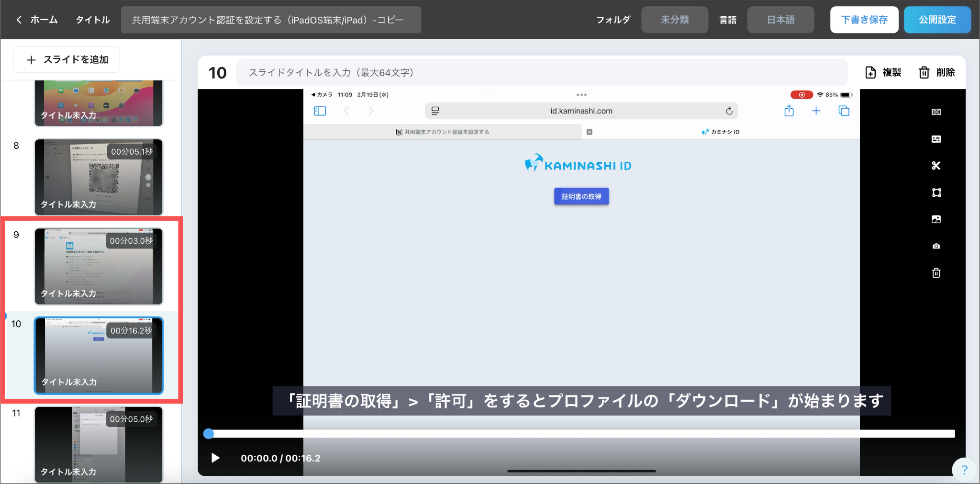
Task: Click the 00分05.1秒 duration label on slide 8
Action: 132,152
